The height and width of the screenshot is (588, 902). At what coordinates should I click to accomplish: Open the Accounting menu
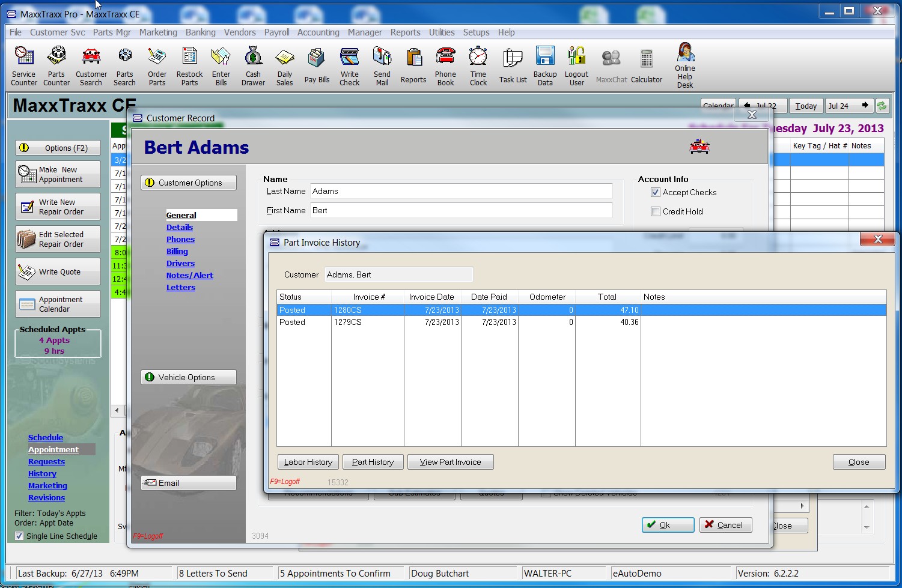pos(318,32)
